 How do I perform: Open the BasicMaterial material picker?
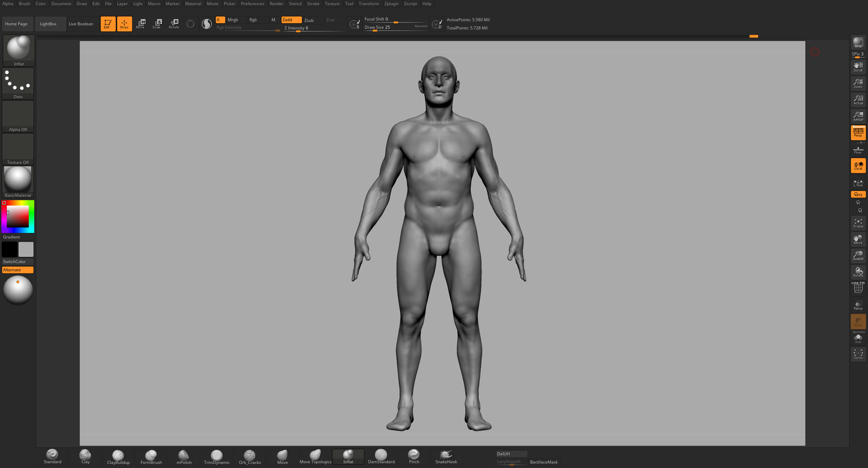click(x=18, y=182)
